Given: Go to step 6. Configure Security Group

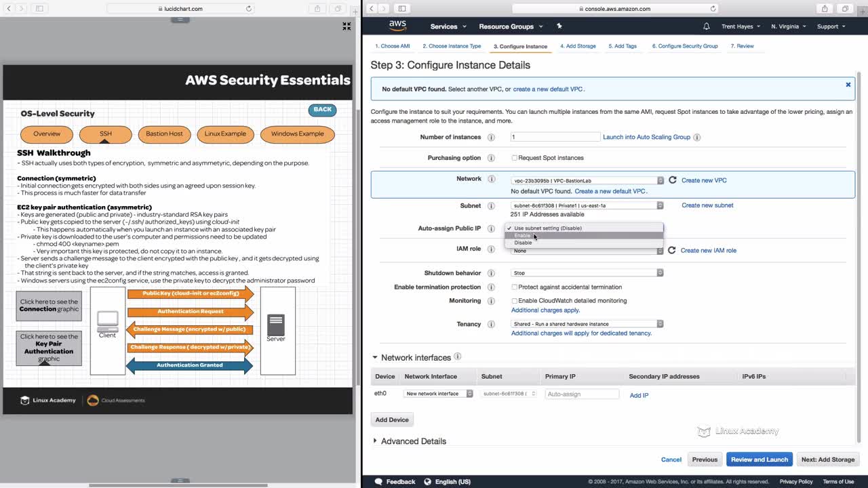Looking at the screenshot, I should pyautogui.click(x=685, y=46).
